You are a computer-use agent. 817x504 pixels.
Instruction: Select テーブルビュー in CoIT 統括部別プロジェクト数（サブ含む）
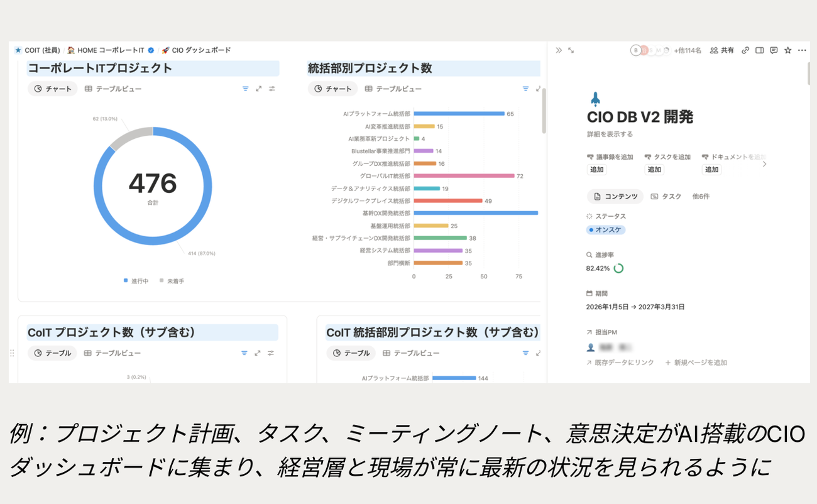(x=411, y=353)
